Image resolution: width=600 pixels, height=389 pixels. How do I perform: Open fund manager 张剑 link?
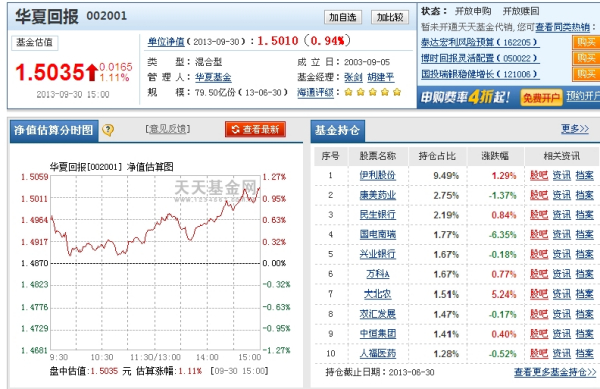click(x=353, y=78)
